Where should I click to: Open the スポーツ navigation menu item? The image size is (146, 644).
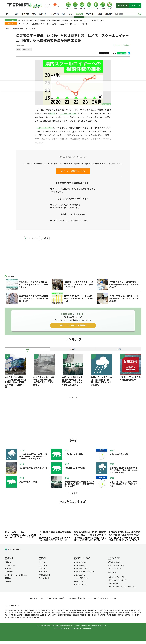pos(43,14)
